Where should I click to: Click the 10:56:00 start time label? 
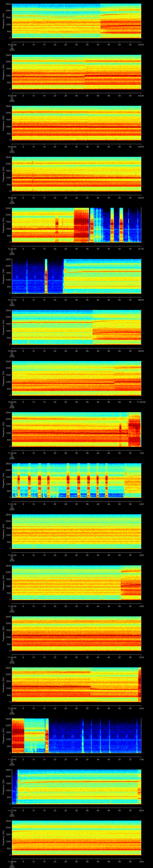pyautogui.click(x=12, y=249)
